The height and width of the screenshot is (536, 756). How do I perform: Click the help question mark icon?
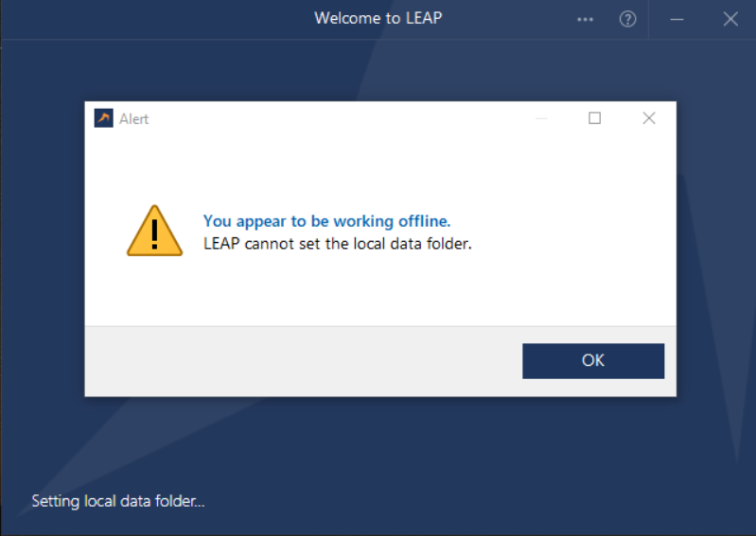627,19
